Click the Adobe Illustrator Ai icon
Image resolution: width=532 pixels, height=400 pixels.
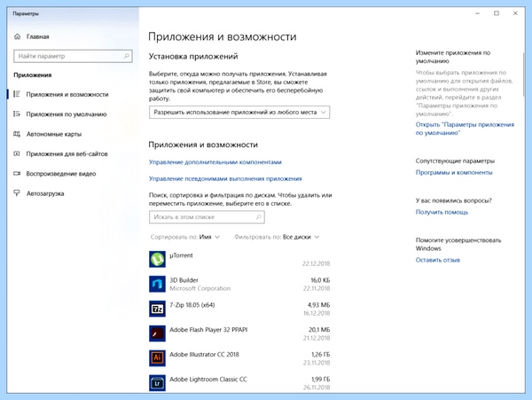pos(157,358)
